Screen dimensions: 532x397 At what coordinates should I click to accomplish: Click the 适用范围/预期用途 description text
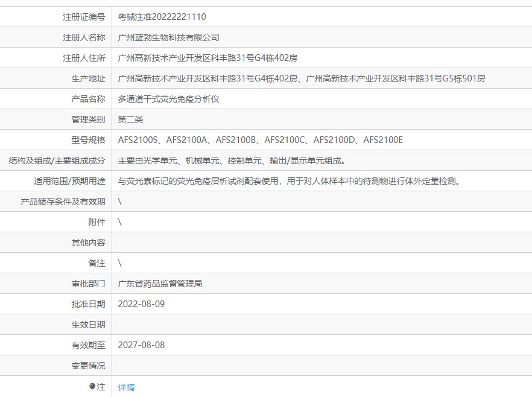point(288,181)
